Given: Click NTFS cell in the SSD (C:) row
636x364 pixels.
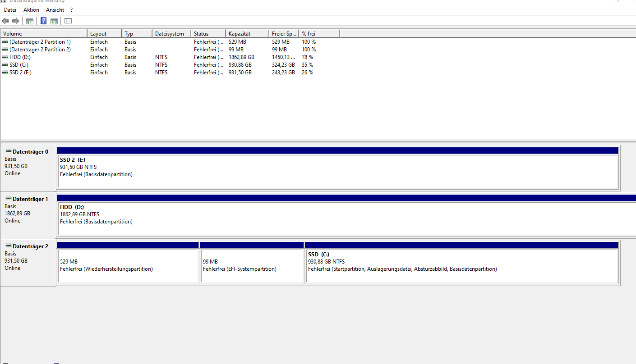Looking at the screenshot, I should [161, 65].
